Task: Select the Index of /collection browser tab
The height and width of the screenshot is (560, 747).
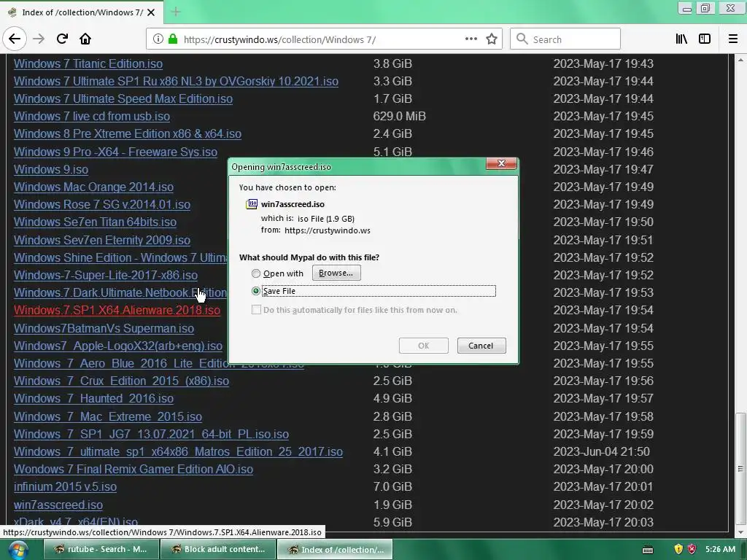Action: [82, 12]
